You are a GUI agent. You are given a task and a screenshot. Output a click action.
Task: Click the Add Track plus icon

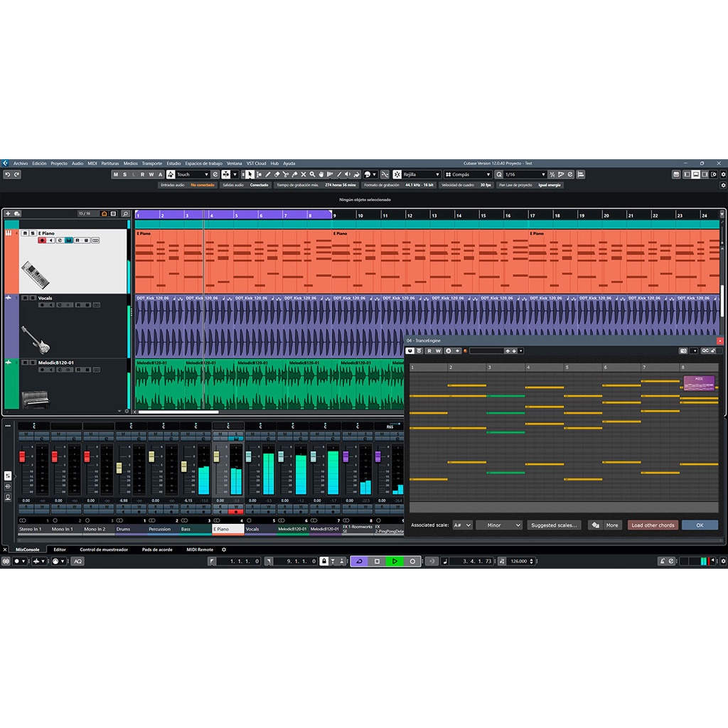point(8,213)
